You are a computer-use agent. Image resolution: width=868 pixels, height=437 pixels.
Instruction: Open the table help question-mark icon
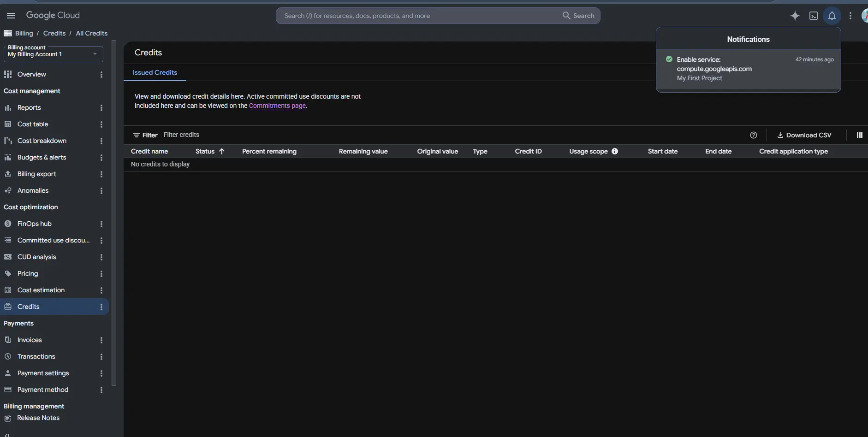(754, 135)
